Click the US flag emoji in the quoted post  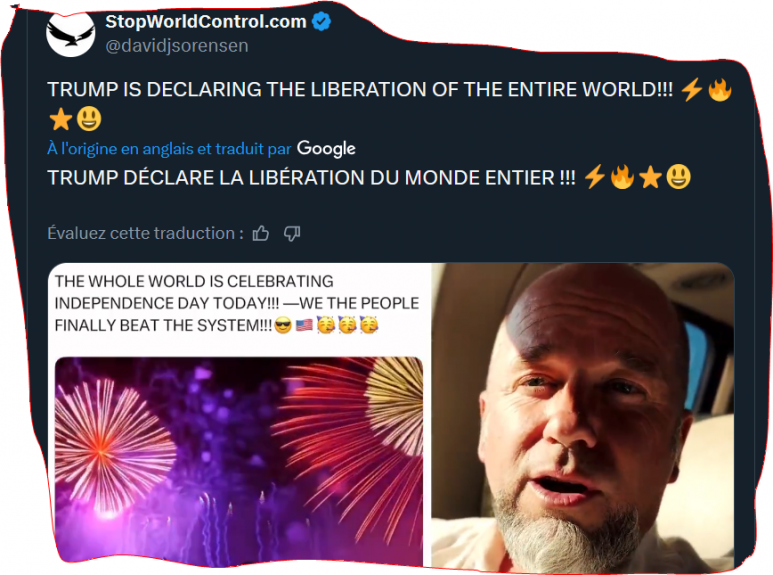(304, 325)
